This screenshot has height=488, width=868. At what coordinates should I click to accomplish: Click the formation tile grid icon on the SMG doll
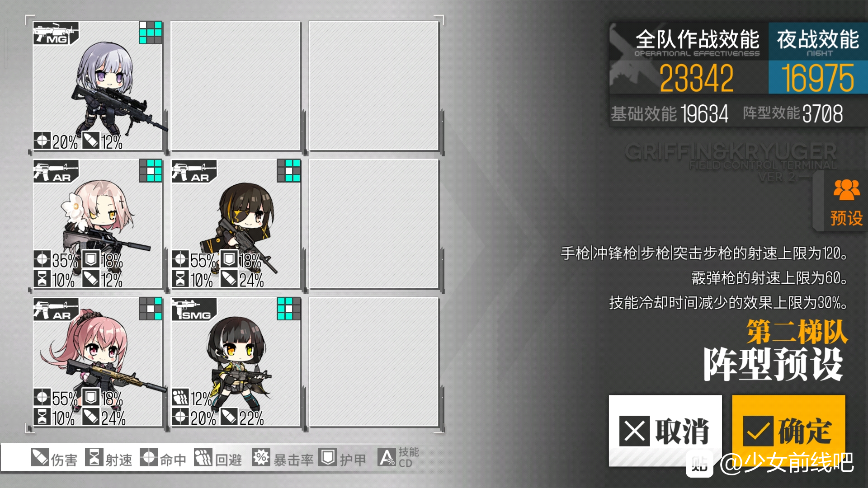click(288, 309)
